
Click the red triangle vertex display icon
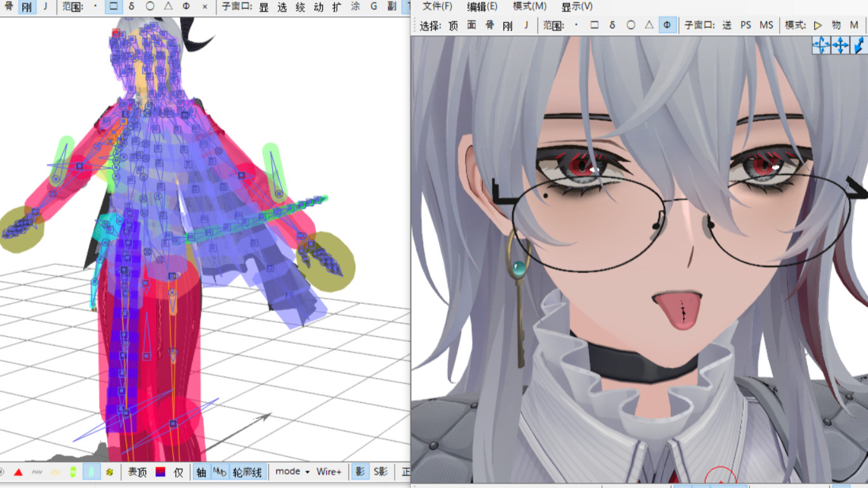coord(18,472)
